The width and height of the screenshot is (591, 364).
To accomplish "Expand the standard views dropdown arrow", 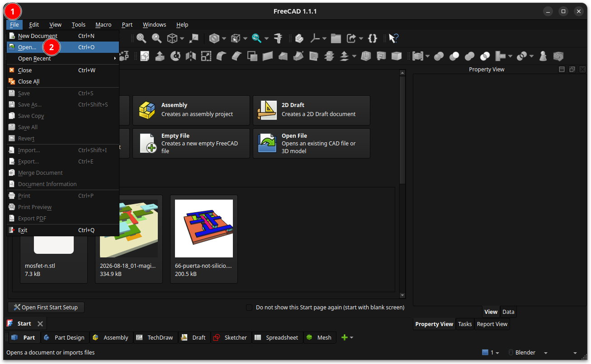I will click(182, 39).
